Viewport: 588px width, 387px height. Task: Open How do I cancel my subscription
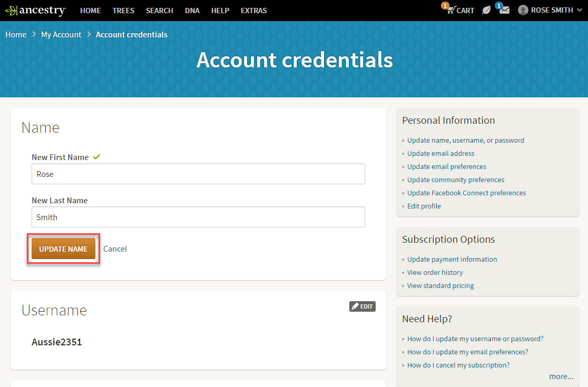point(458,365)
